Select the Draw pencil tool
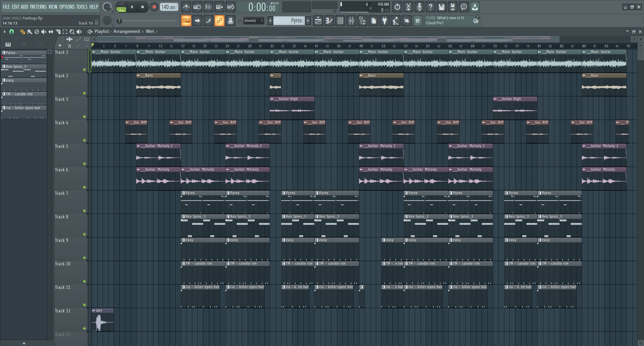The image size is (644, 346). point(22,32)
